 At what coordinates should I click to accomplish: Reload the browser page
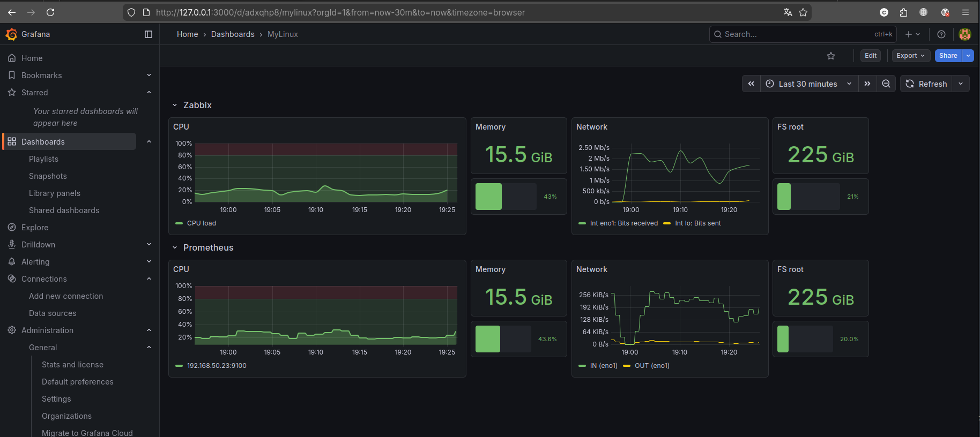pos(50,12)
